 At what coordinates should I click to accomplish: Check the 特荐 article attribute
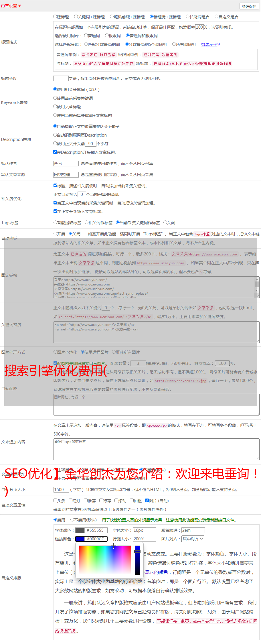click(x=101, y=501)
